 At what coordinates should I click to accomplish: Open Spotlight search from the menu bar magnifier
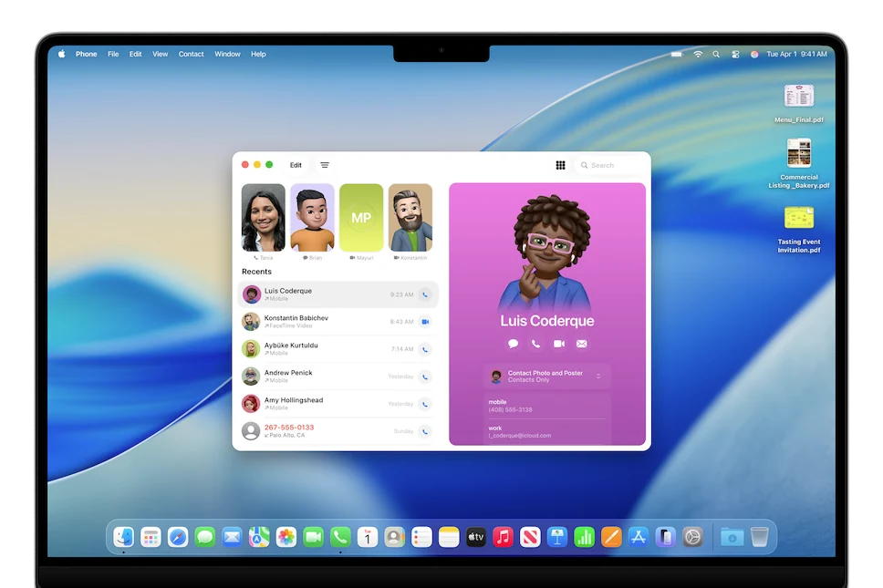tap(716, 54)
